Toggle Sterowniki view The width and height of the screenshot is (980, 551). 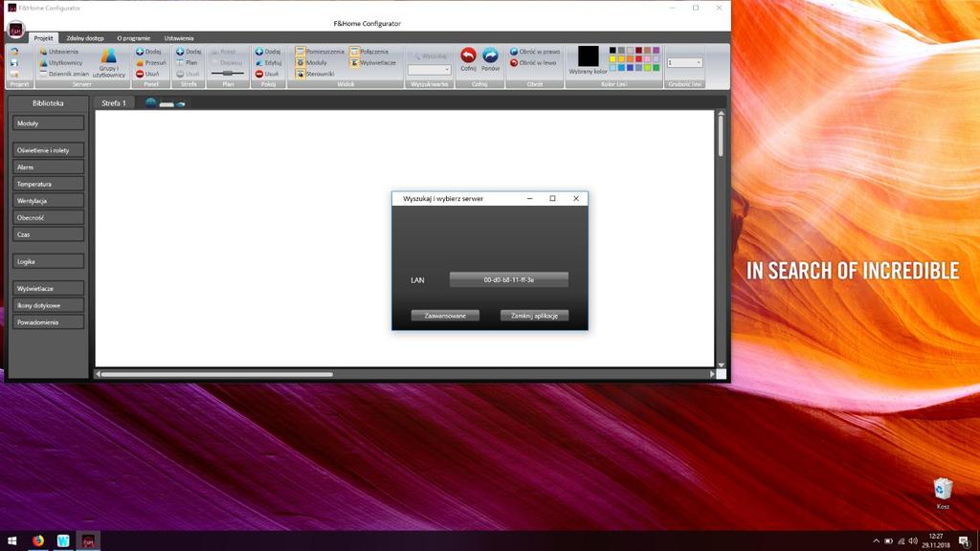pyautogui.click(x=315, y=74)
